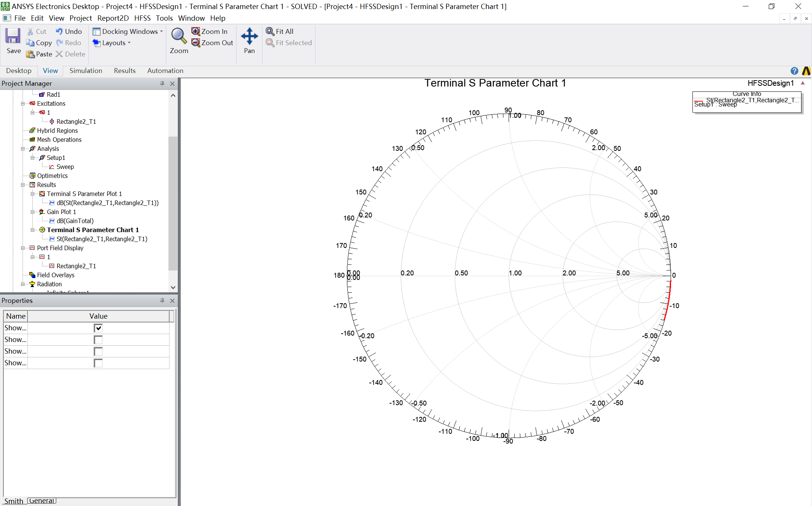This screenshot has height=506, width=812.
Task: Open the HFSS menu
Action: point(142,18)
